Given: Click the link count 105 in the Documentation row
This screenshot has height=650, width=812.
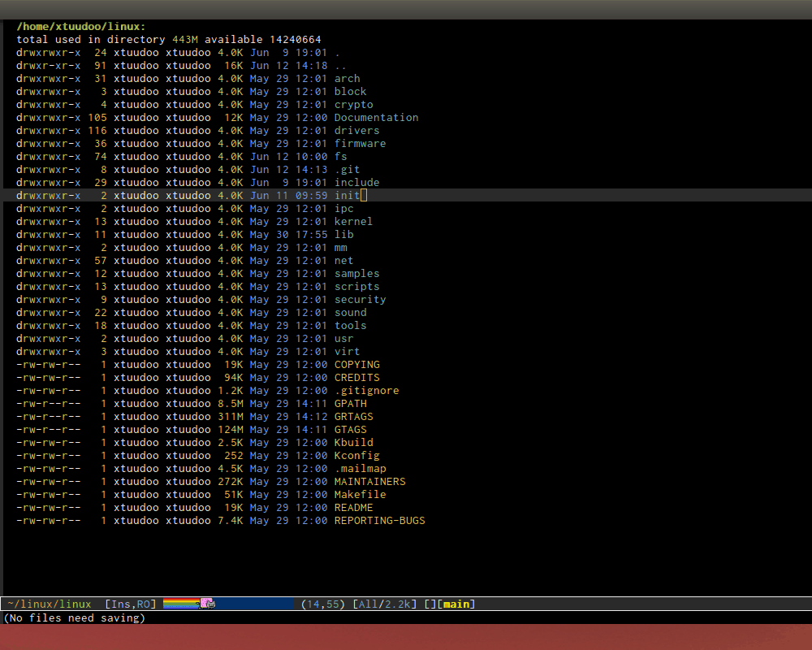Looking at the screenshot, I should pyautogui.click(x=97, y=118).
